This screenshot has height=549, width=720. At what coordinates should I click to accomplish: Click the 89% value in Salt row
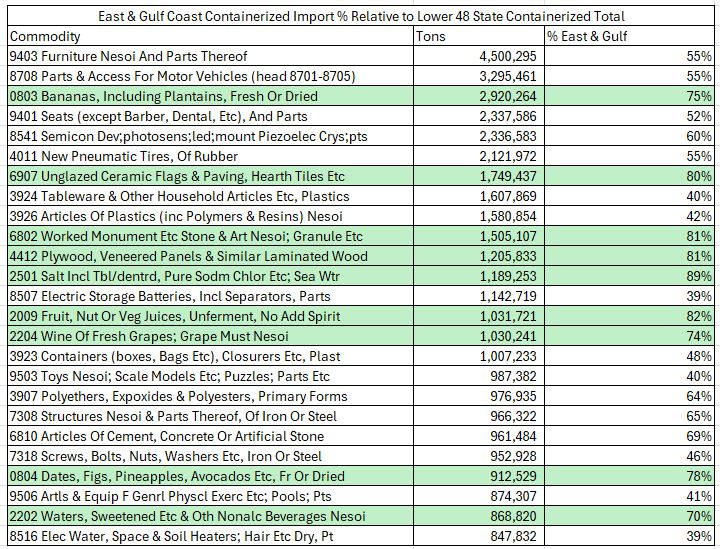(x=698, y=276)
